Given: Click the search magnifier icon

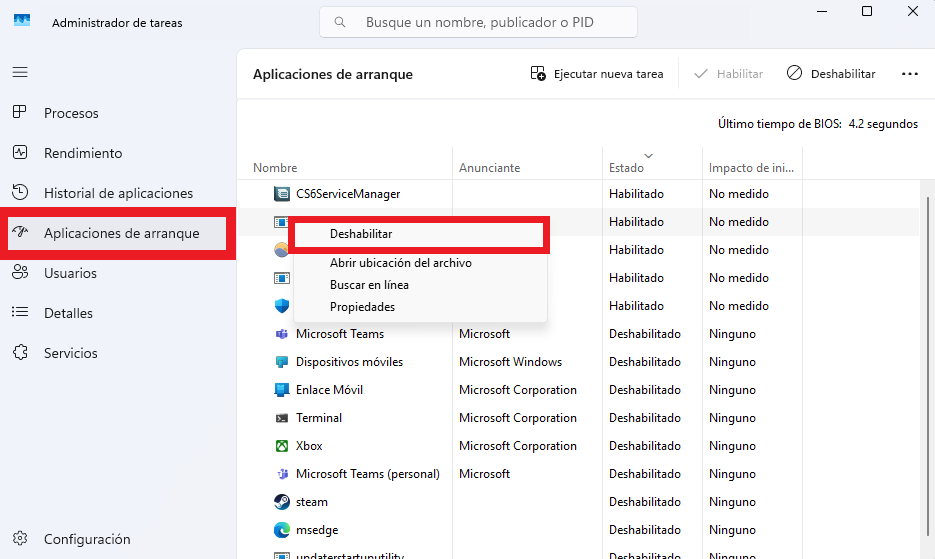Looking at the screenshot, I should [x=340, y=22].
